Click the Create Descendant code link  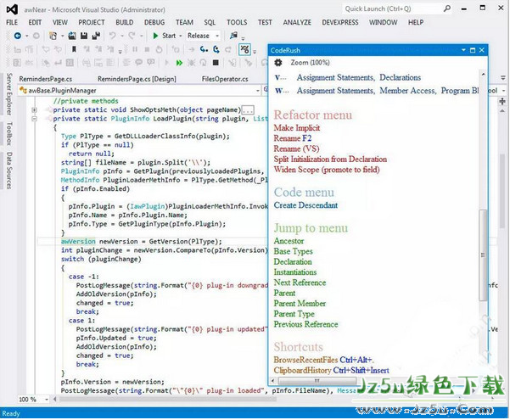coord(305,205)
